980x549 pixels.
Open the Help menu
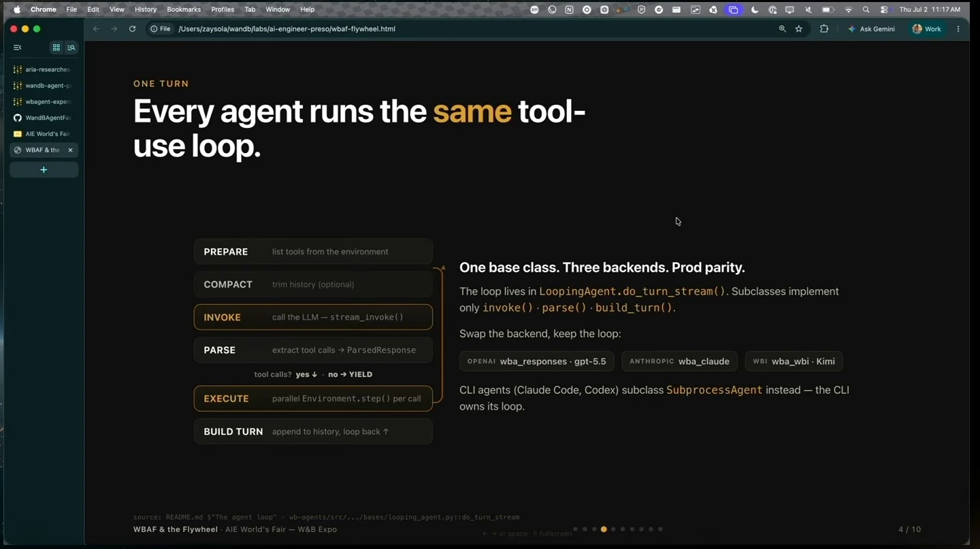tap(308, 10)
